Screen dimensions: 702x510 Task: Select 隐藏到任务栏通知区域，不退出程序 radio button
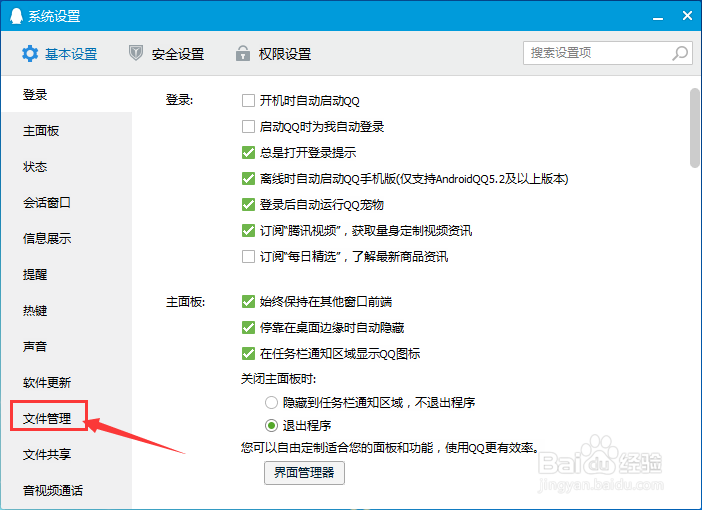coord(271,402)
